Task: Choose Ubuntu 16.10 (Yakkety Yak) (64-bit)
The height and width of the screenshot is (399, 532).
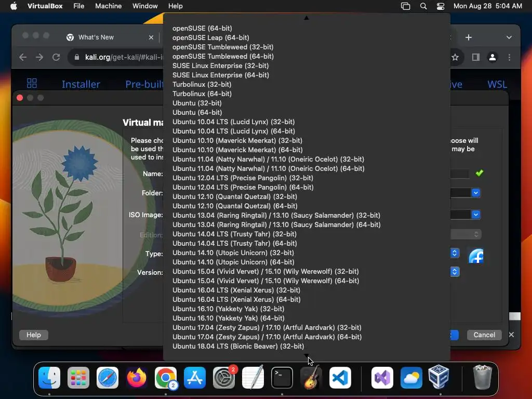Action: point(229,318)
